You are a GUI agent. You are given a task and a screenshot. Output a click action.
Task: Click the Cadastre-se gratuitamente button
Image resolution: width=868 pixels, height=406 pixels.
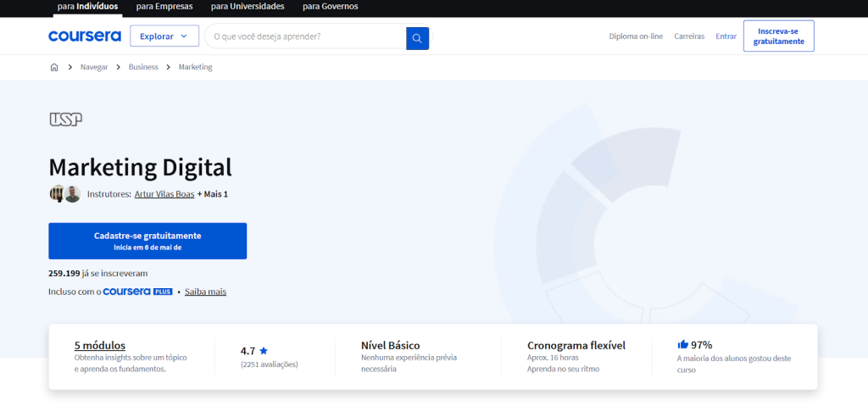147,241
